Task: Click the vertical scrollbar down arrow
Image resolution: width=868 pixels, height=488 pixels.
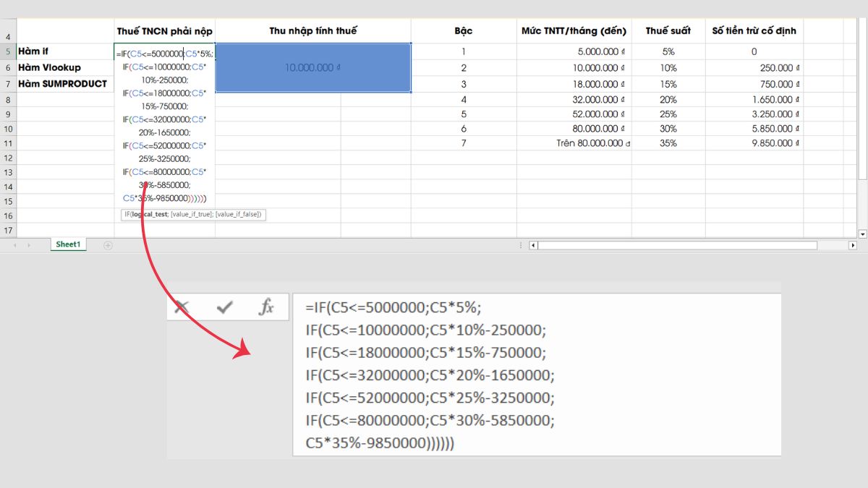Action: tap(861, 234)
